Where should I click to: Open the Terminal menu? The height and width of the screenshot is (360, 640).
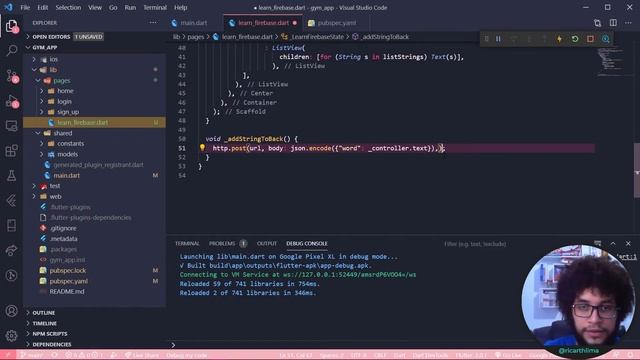[x=155, y=7]
